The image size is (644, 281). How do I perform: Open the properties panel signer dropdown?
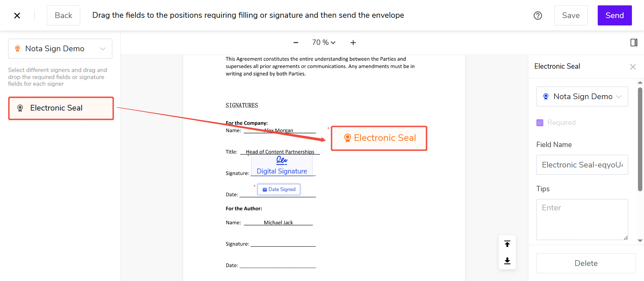(582, 96)
